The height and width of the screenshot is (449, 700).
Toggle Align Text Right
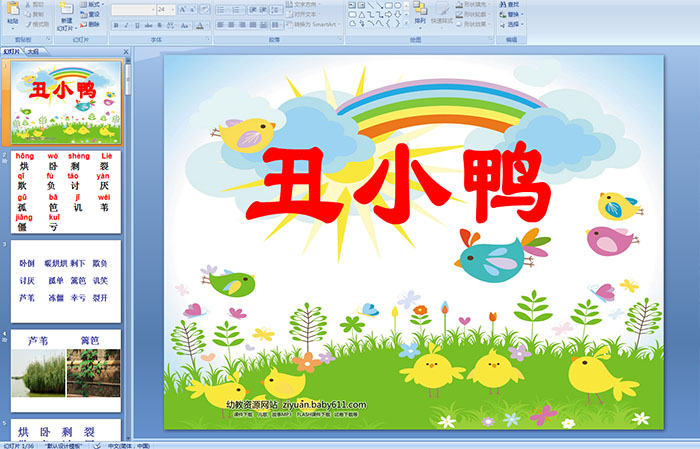[x=242, y=25]
